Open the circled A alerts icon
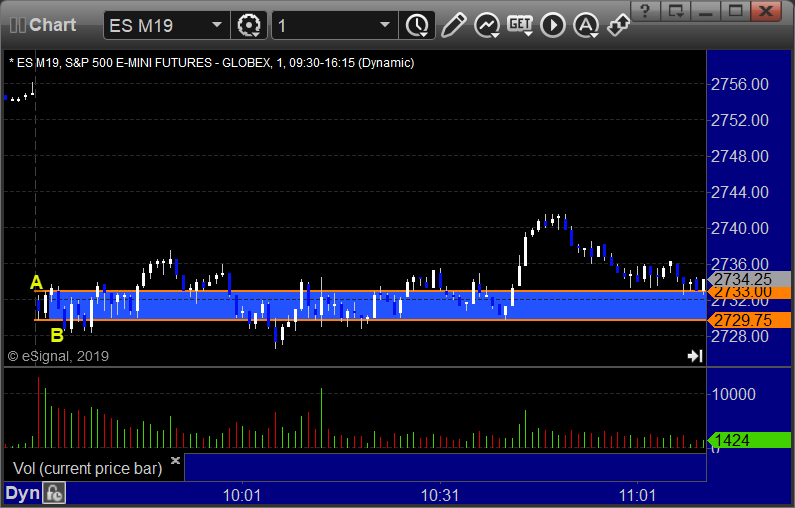Screen dimensions: 795x508 tap(586, 25)
